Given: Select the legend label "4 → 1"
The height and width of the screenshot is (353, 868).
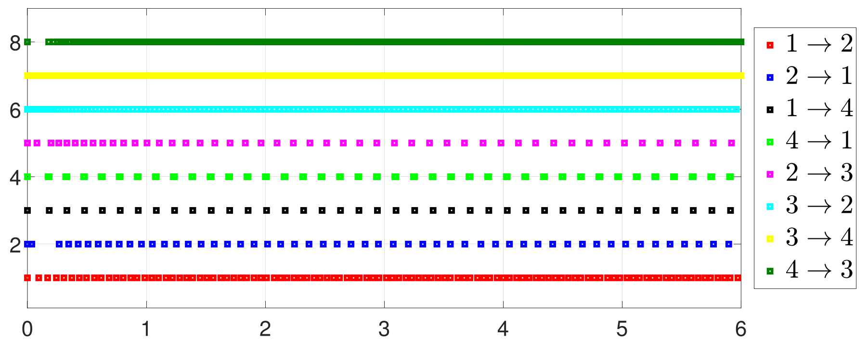Looking at the screenshot, I should pyautogui.click(x=819, y=140).
